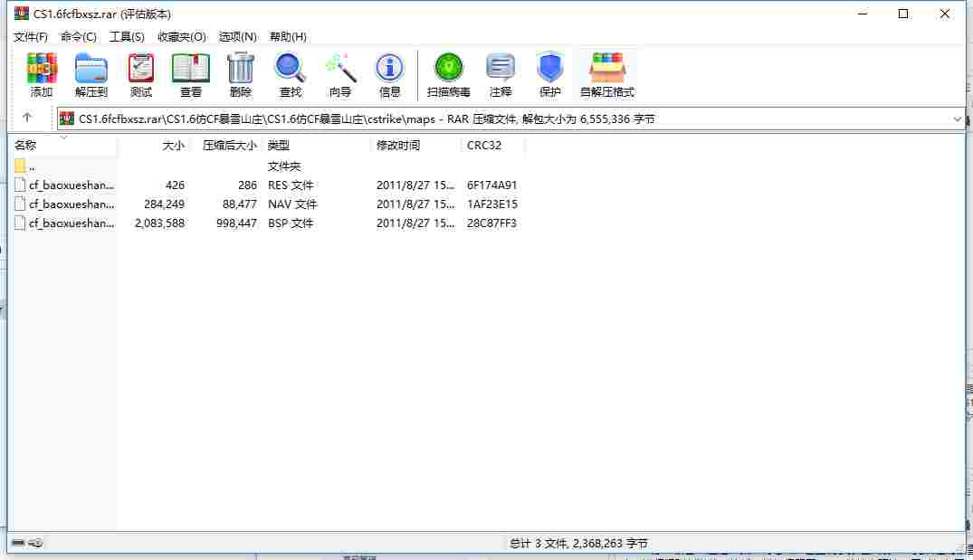The height and width of the screenshot is (560, 973).
Task: Click the 添加 (Add) toolbar icon
Action: [x=42, y=74]
